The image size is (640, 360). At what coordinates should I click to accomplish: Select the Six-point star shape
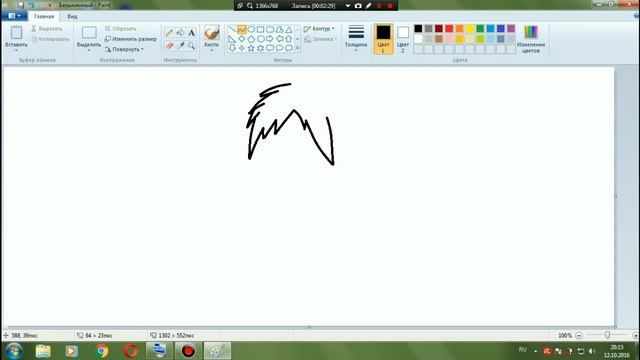(x=260, y=48)
